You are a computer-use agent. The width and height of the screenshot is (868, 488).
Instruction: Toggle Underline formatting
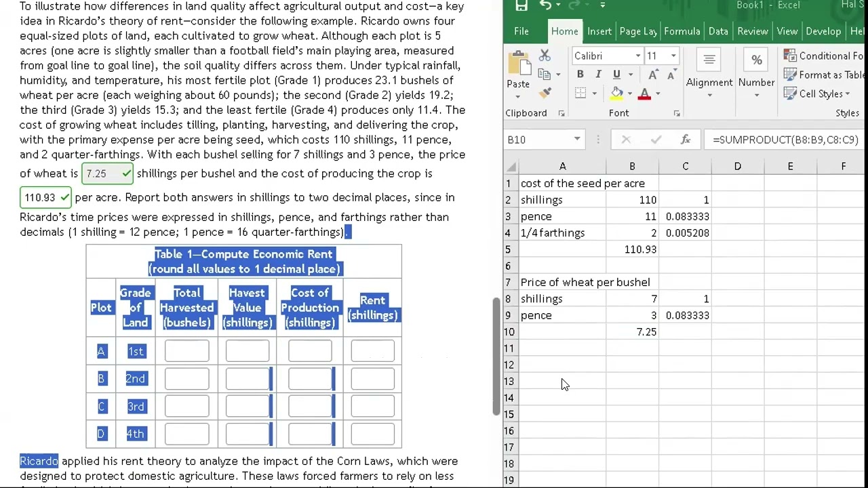(616, 75)
